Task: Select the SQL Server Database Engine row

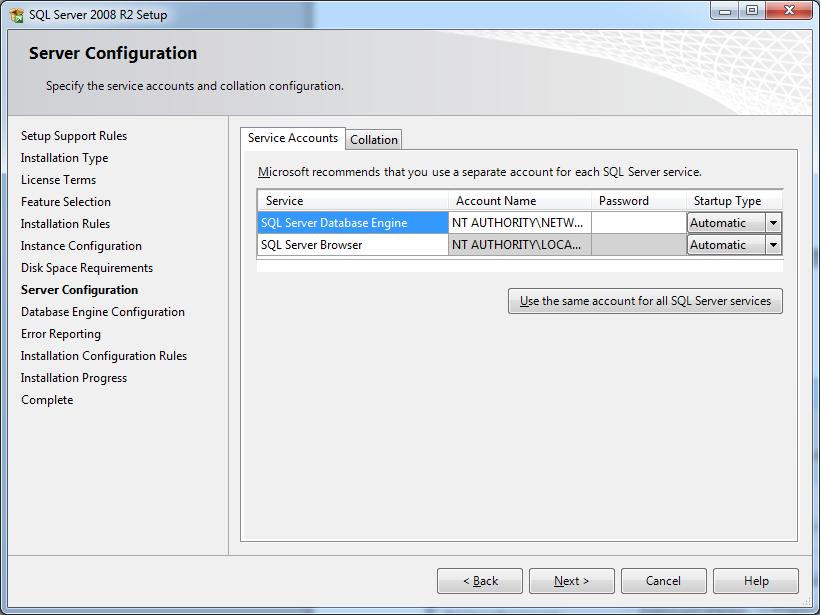Action: pyautogui.click(x=352, y=223)
